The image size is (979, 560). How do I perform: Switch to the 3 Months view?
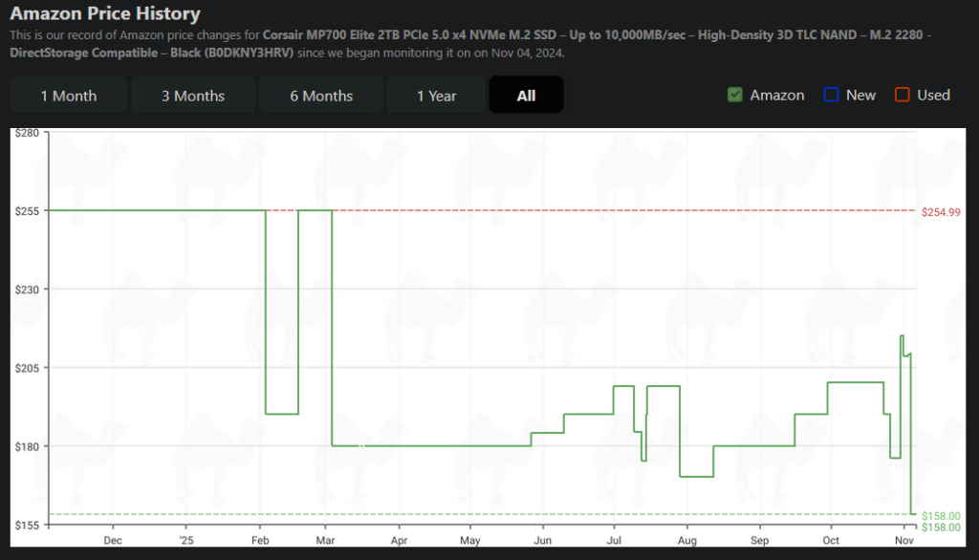[193, 96]
